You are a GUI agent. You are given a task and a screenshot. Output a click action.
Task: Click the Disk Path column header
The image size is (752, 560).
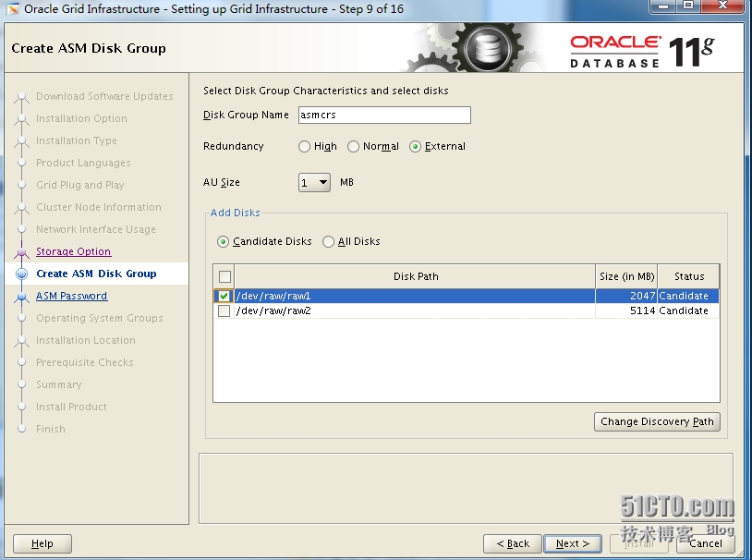[x=416, y=276]
